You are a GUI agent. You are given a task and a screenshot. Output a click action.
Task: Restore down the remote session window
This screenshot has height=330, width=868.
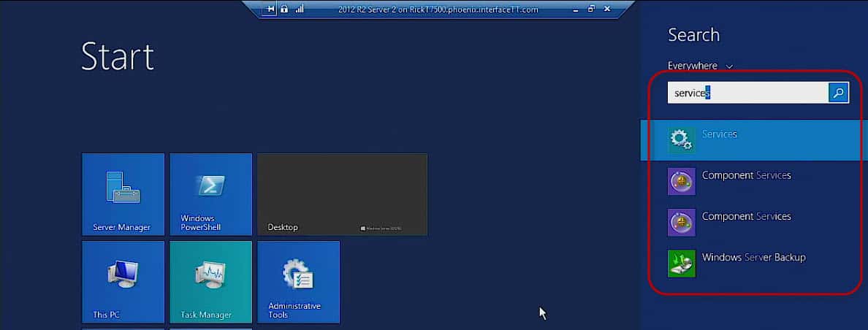[591, 9]
